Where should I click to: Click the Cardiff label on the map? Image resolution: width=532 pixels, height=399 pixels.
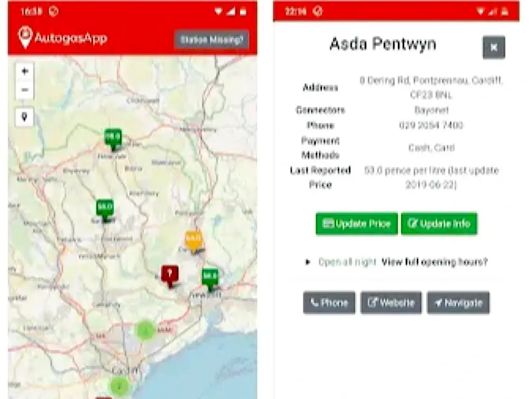[x=126, y=370]
